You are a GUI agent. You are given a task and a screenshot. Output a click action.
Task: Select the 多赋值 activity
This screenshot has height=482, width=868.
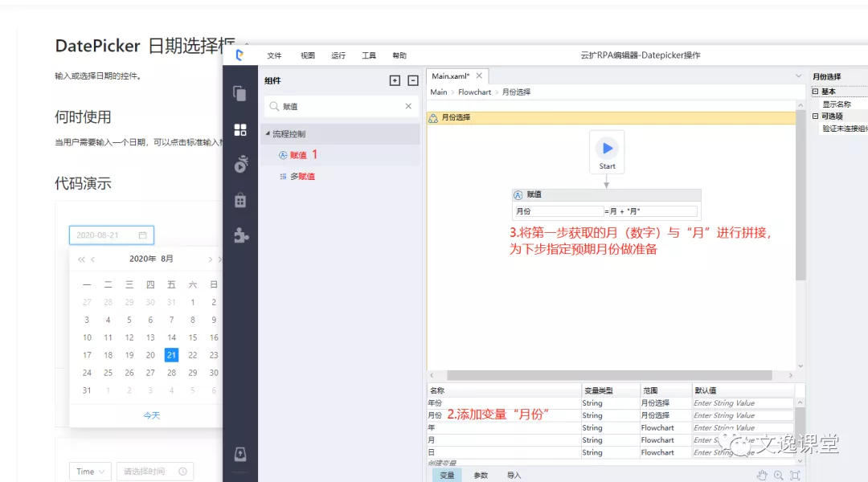tap(301, 176)
